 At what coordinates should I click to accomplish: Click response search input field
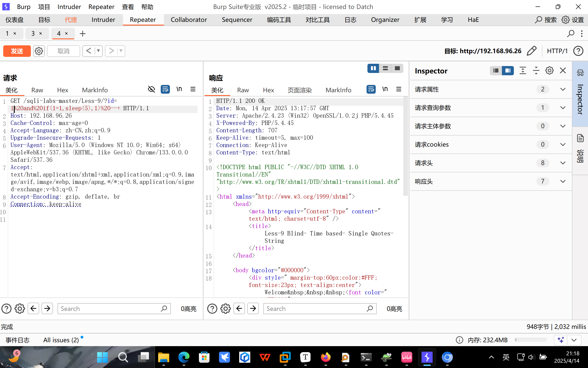320,309
